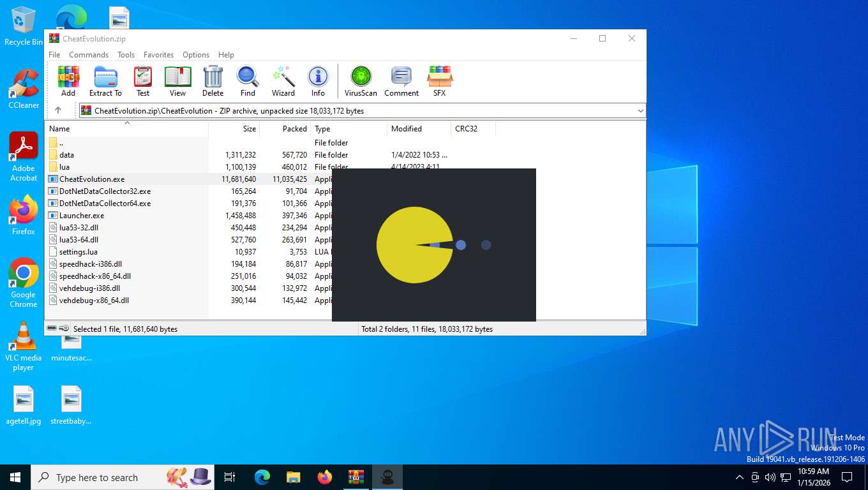The width and height of the screenshot is (868, 490).
Task: Sort by CRC32 column header
Action: click(x=473, y=129)
